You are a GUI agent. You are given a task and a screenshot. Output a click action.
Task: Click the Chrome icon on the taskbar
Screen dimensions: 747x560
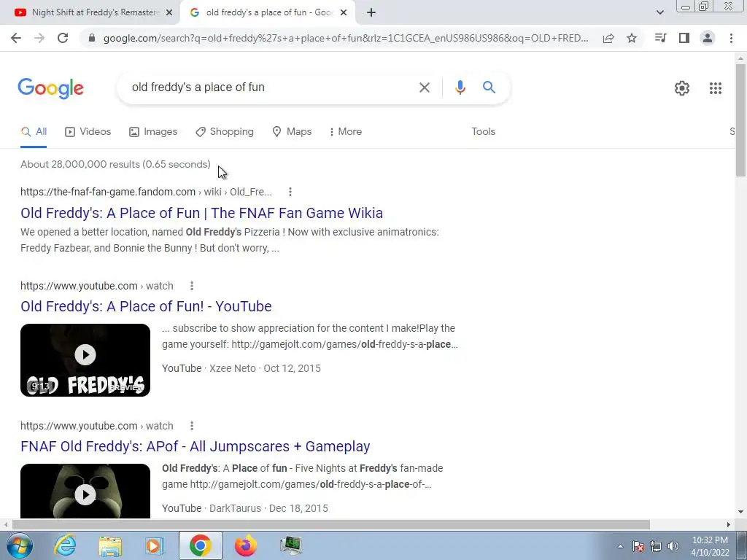click(200, 545)
